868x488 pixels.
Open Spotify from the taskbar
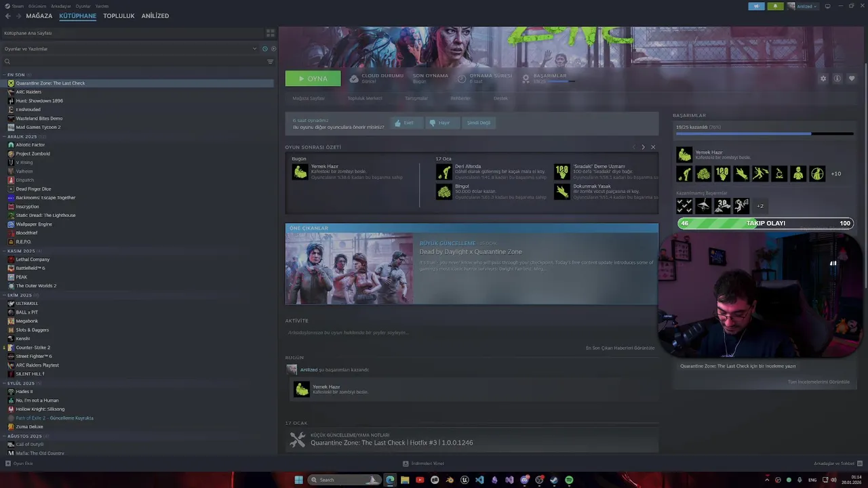(x=569, y=480)
